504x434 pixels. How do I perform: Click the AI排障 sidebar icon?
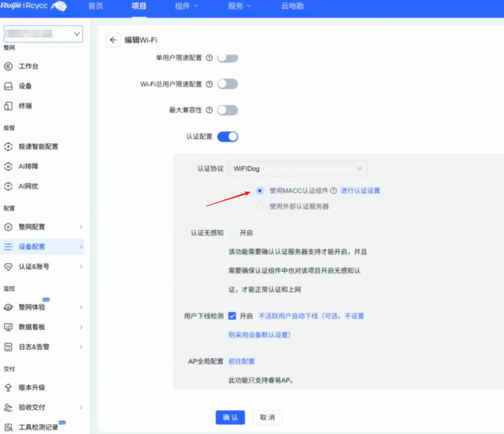click(8, 166)
